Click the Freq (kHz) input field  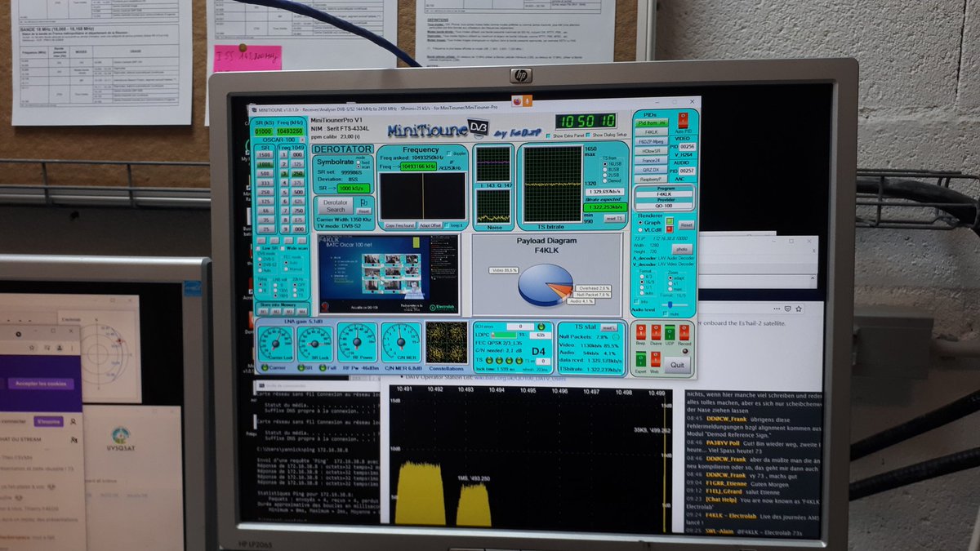[290, 131]
